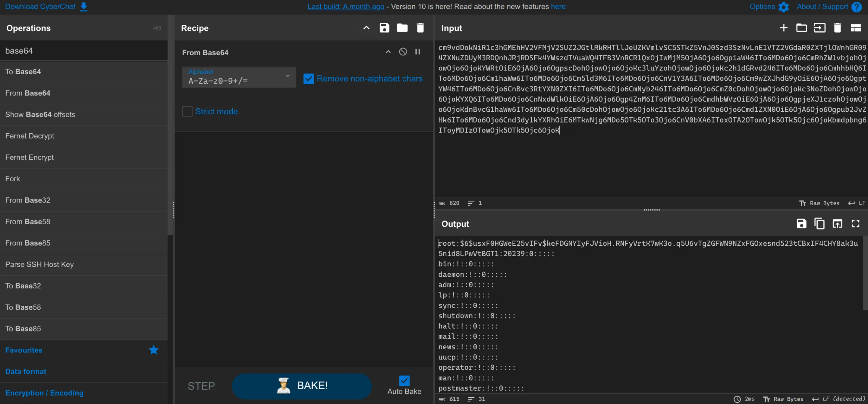The image size is (868, 404).
Task: Set breakpoint pause icon on From Base64
Action: pos(417,52)
